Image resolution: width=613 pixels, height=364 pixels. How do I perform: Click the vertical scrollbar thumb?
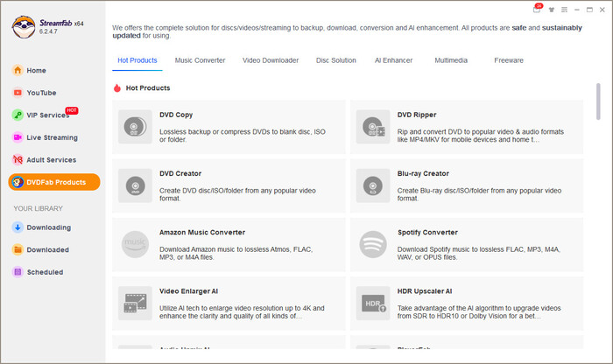click(x=598, y=101)
